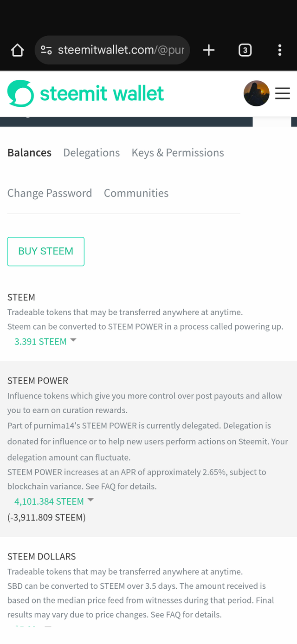Open the hamburger navigation menu

tap(282, 93)
